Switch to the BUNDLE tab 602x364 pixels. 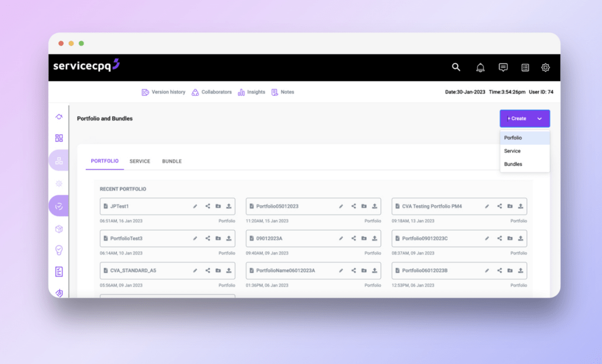pos(172,161)
